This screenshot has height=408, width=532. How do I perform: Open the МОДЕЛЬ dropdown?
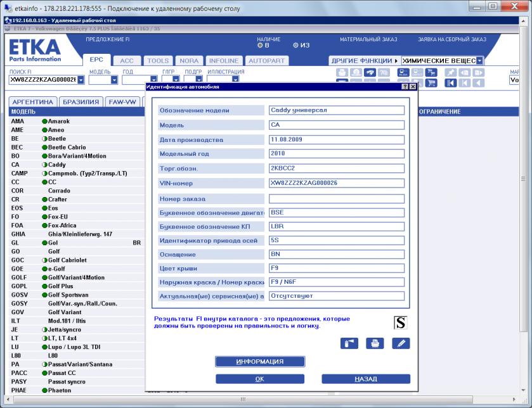pyautogui.click(x=114, y=80)
